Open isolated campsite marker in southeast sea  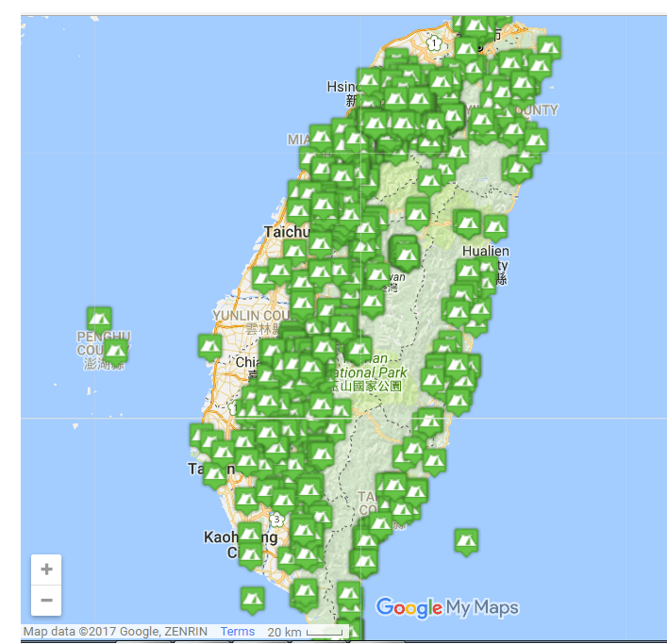coord(465,541)
